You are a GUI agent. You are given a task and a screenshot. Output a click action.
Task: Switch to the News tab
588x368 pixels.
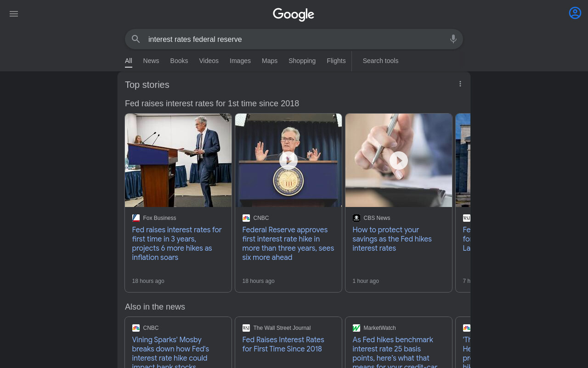point(151,61)
